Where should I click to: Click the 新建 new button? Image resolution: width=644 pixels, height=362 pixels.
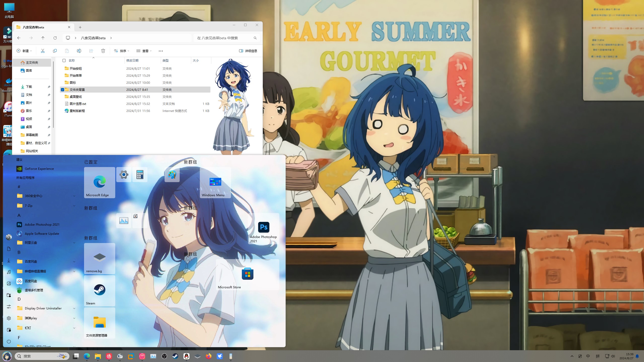(x=24, y=51)
